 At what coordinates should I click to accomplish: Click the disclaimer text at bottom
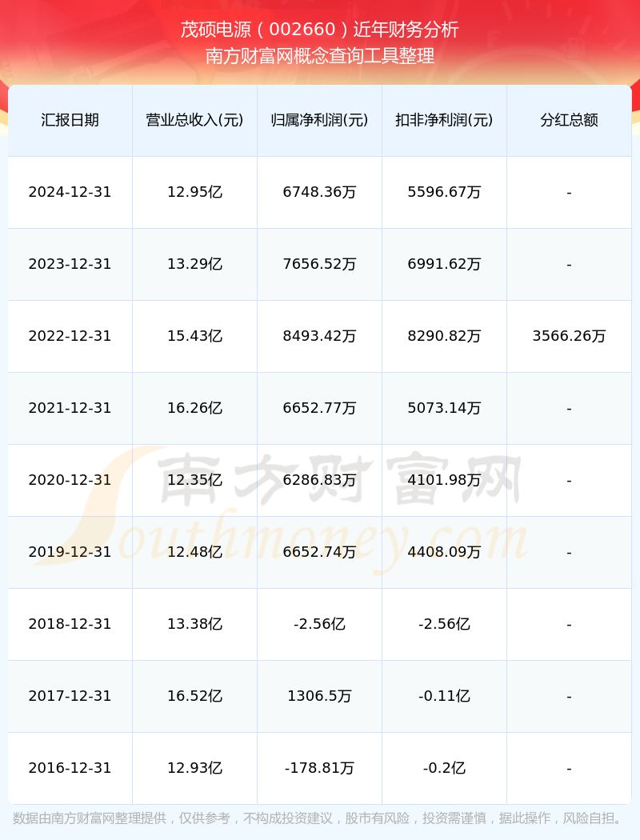coord(320,818)
